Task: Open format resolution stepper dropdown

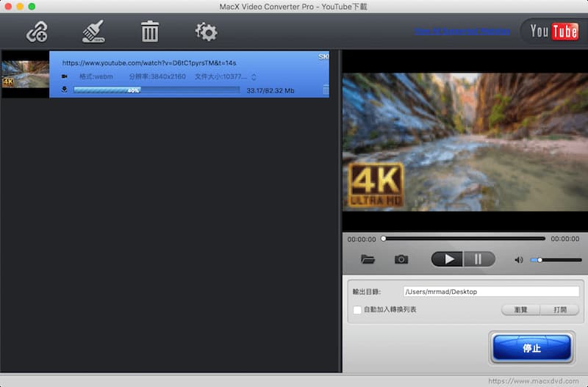Action: [x=254, y=77]
